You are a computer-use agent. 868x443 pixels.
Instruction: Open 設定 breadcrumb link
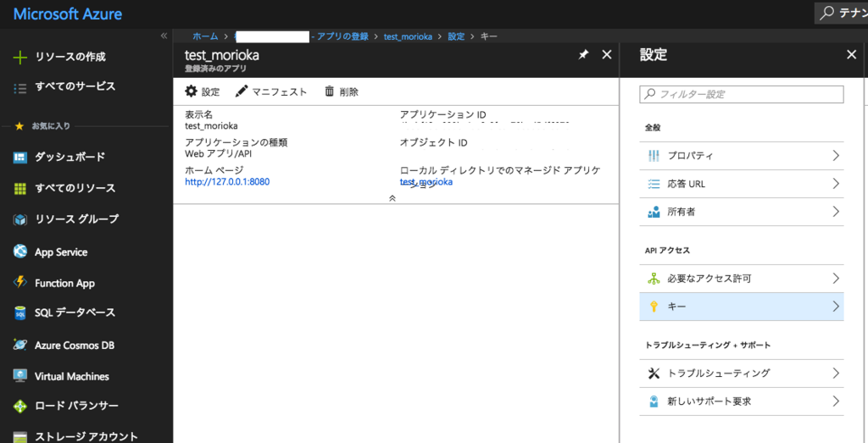455,36
